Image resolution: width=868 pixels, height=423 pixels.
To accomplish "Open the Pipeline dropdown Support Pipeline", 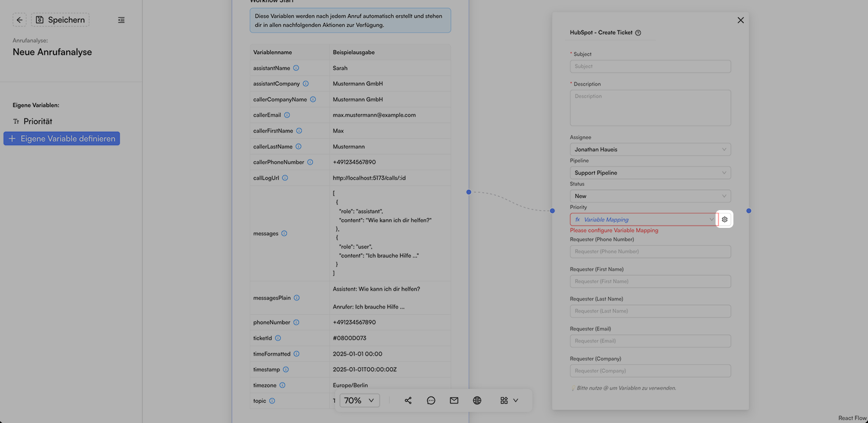I will click(x=651, y=173).
